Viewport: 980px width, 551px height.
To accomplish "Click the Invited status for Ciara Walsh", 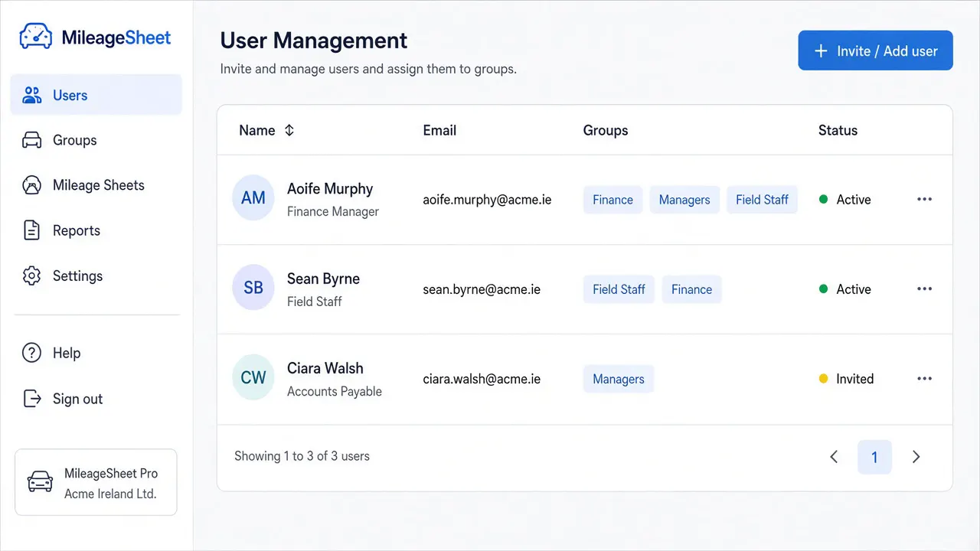I will coord(846,379).
